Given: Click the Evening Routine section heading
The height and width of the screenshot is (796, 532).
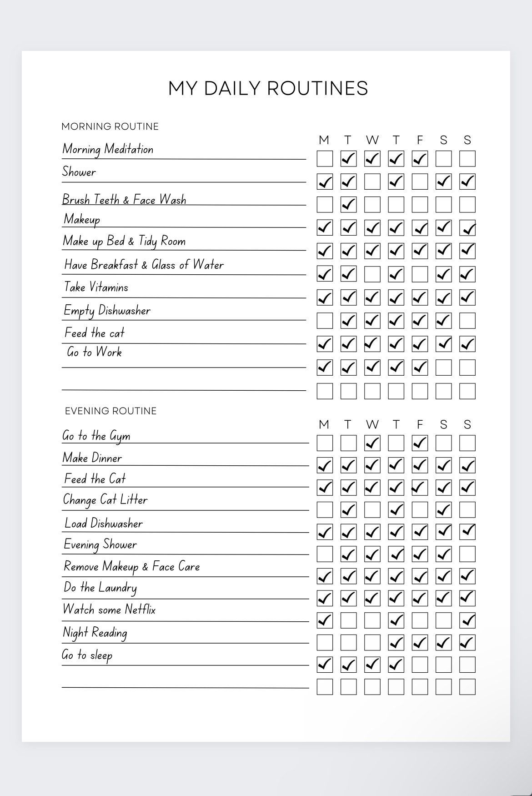Looking at the screenshot, I should [110, 411].
